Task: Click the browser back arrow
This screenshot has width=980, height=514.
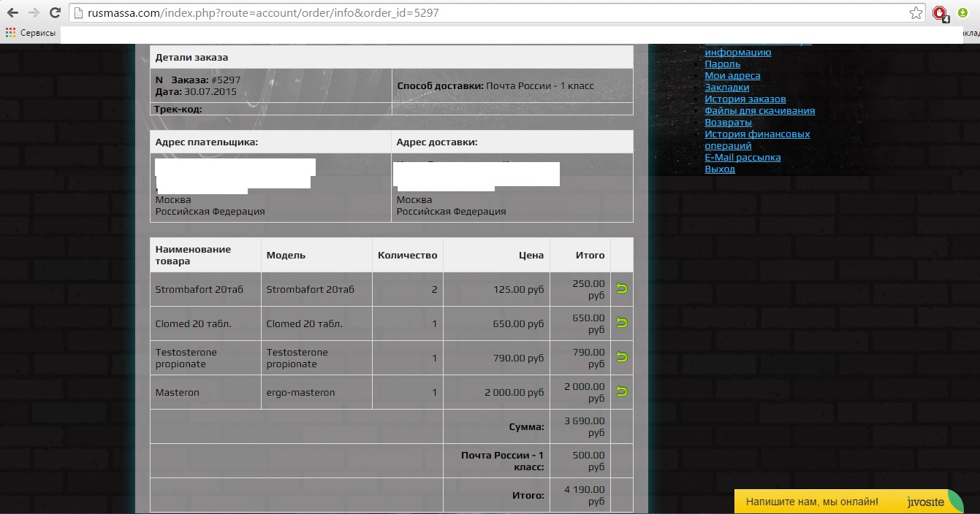Action: tap(12, 13)
